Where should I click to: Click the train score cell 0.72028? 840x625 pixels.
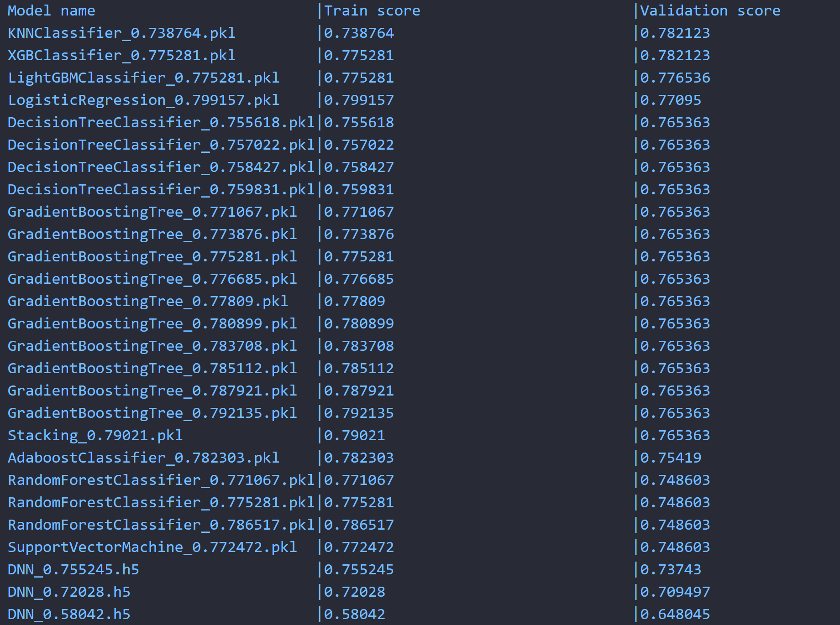(x=355, y=592)
